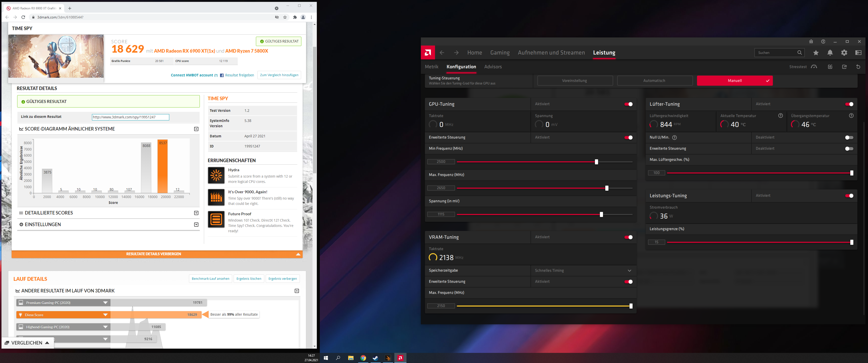Toggle VRAM-Tuning Aktiviert switch
This screenshot has width=868, height=363.
tap(628, 237)
